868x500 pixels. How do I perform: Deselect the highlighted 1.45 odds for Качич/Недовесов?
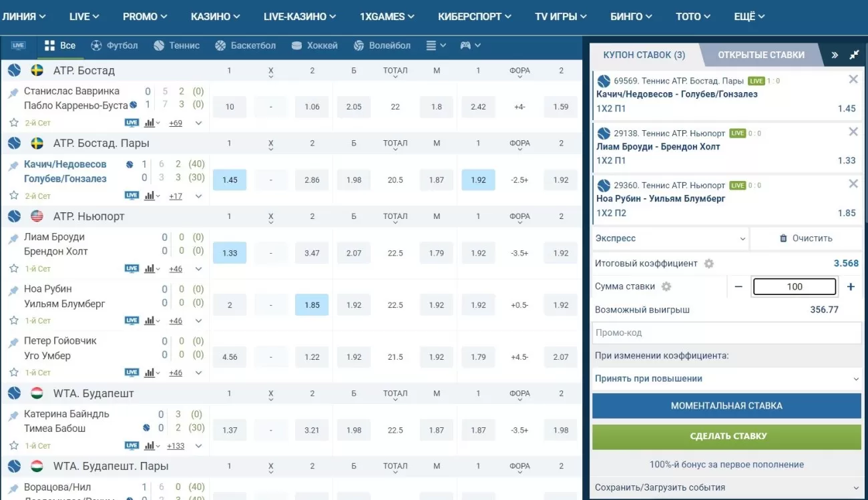click(x=230, y=180)
